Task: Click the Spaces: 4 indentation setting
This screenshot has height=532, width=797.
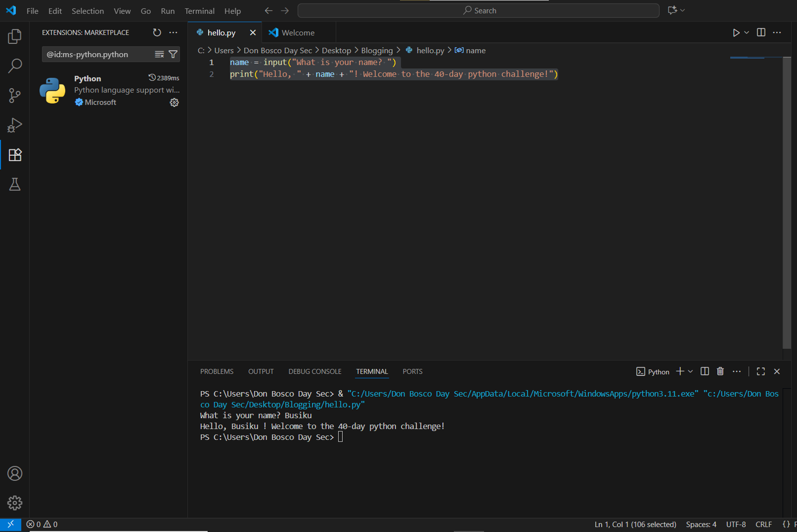Action: click(701, 524)
